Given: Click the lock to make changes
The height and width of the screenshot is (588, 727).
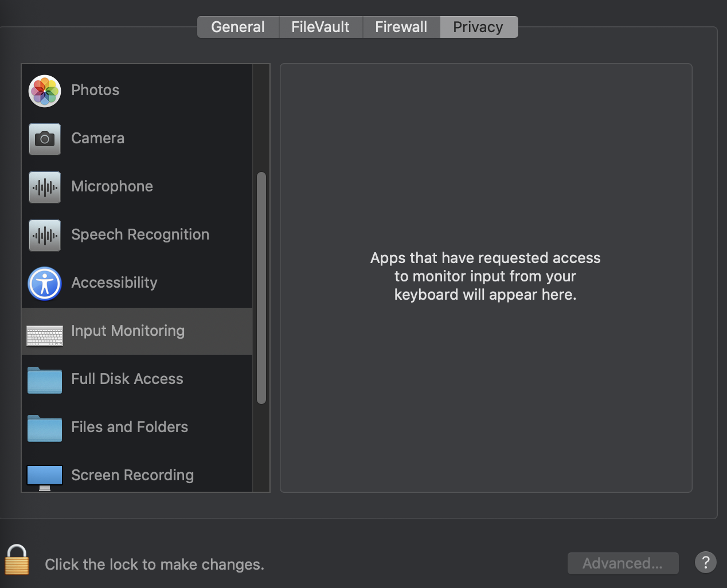Looking at the screenshot, I should pyautogui.click(x=17, y=560).
